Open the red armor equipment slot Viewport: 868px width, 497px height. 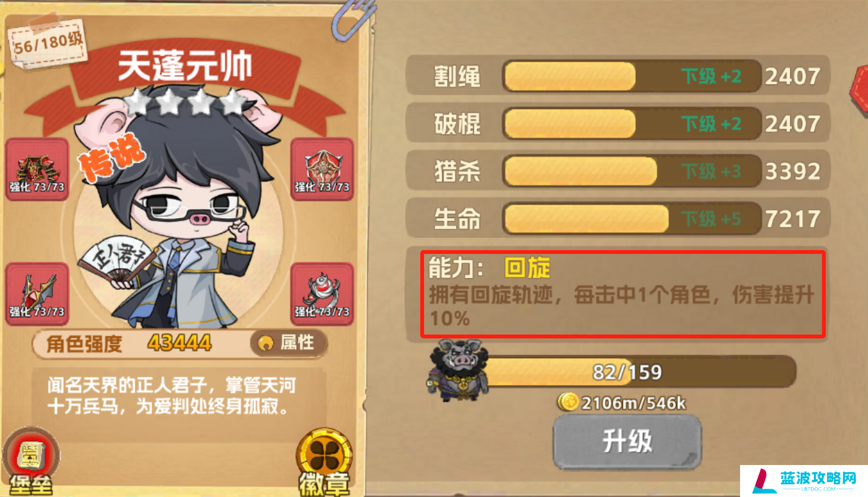(x=37, y=169)
